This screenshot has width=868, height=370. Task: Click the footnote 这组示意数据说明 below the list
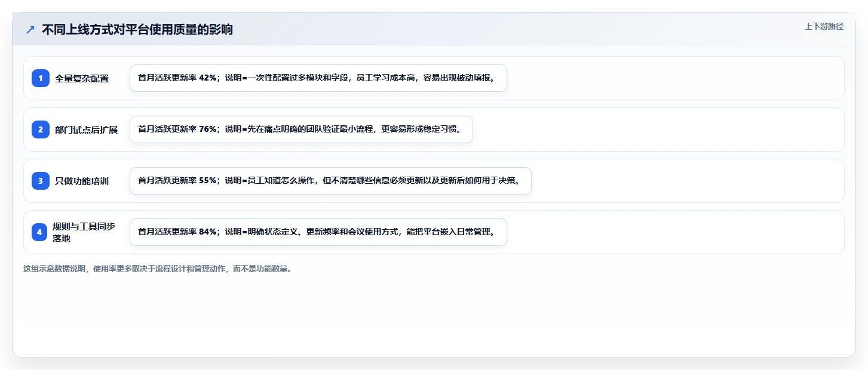point(158,269)
